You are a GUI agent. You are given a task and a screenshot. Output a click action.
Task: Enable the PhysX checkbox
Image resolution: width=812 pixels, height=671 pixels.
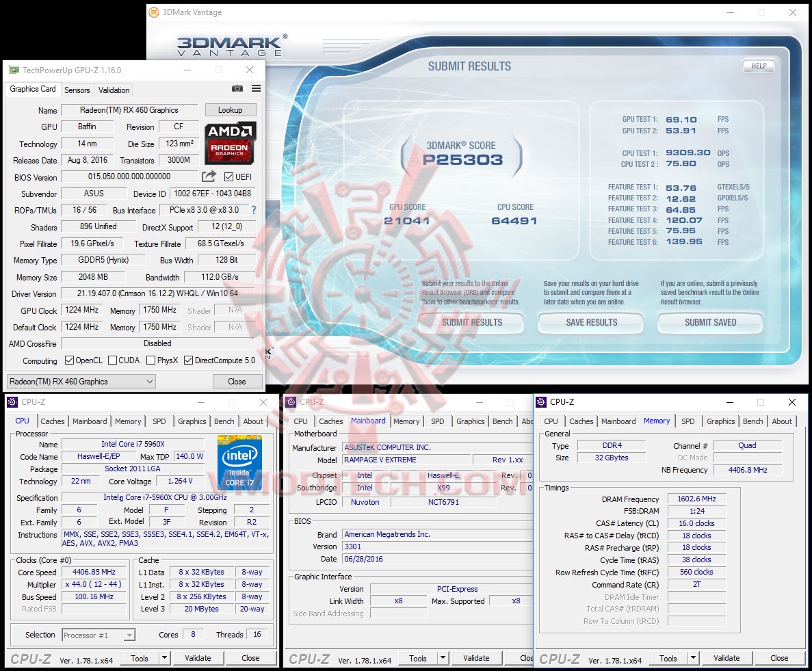point(150,360)
